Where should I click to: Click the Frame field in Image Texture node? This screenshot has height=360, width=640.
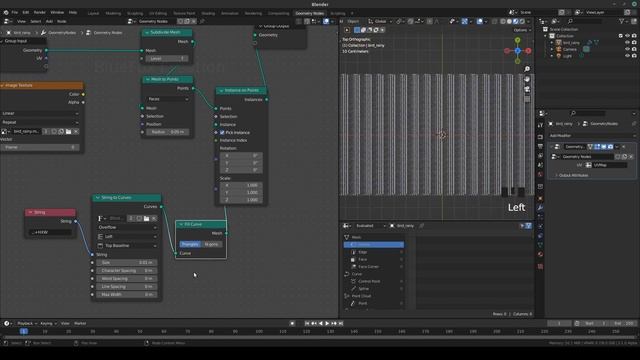pos(40,147)
